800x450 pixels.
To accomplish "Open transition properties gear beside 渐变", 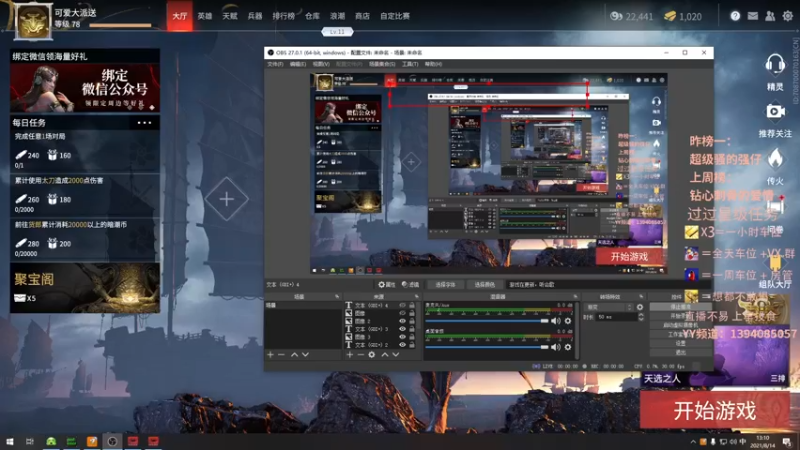I will coord(640,307).
